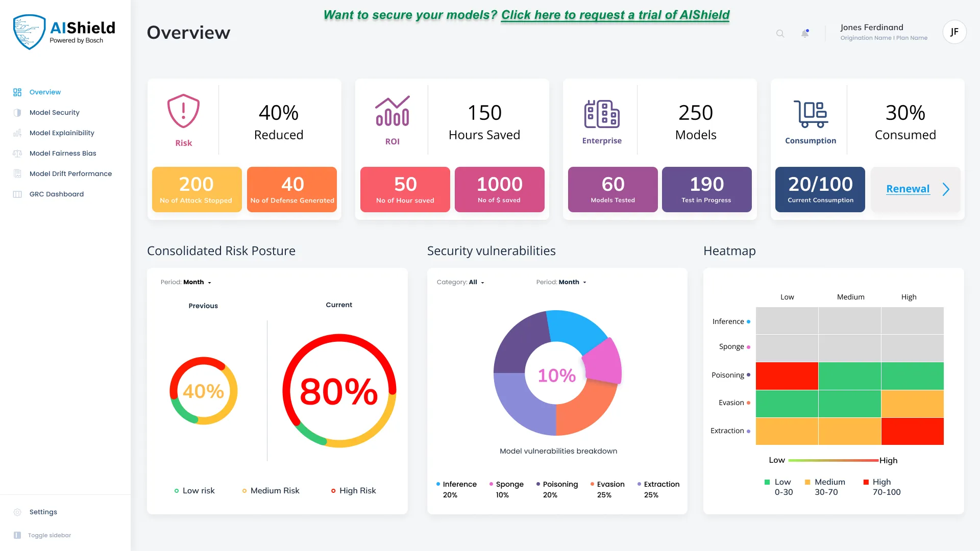Click the Risk shield icon
This screenshot has height=551, width=980.
coord(183,111)
